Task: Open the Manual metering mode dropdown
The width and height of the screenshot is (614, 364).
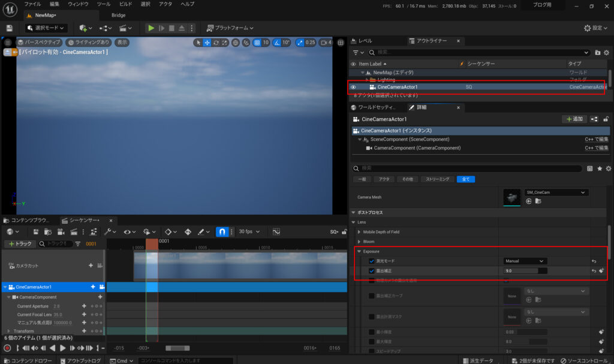Action: (x=525, y=261)
